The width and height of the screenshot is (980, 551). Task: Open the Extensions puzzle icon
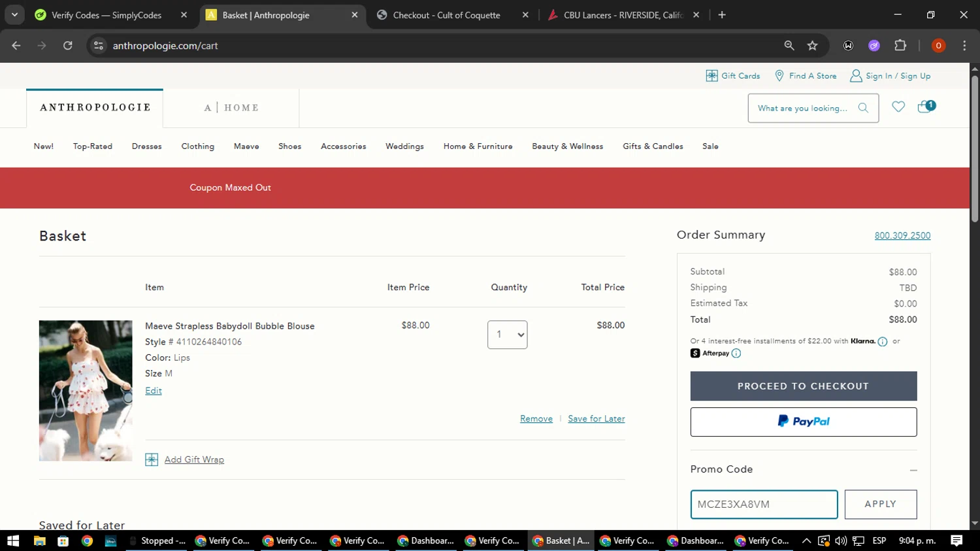(900, 45)
